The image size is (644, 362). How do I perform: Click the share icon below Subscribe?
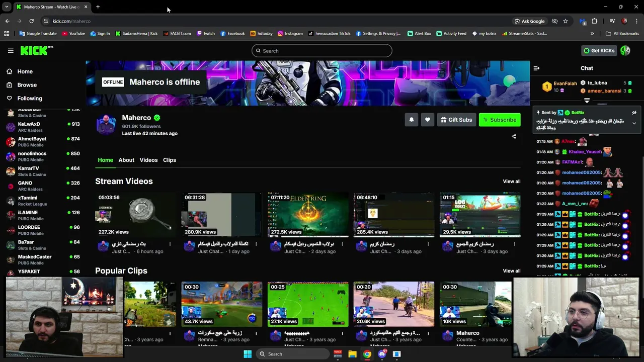click(514, 136)
